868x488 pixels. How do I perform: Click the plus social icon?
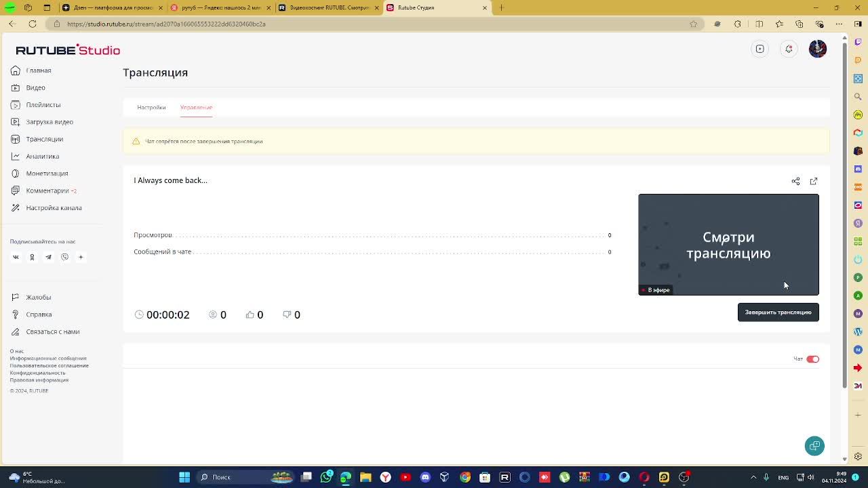pos(81,257)
